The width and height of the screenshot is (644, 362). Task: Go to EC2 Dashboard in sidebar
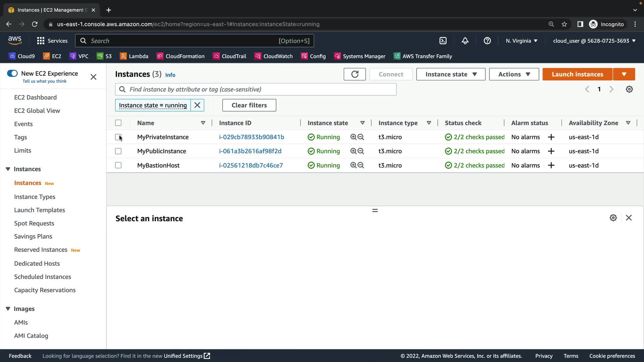35,98
